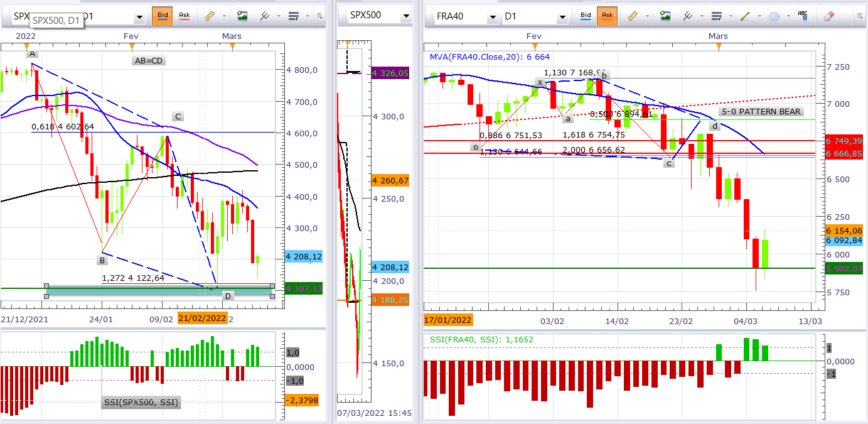Click the orange 21/02/2022 date marker
This screenshot has height=424, width=868.
(x=202, y=318)
